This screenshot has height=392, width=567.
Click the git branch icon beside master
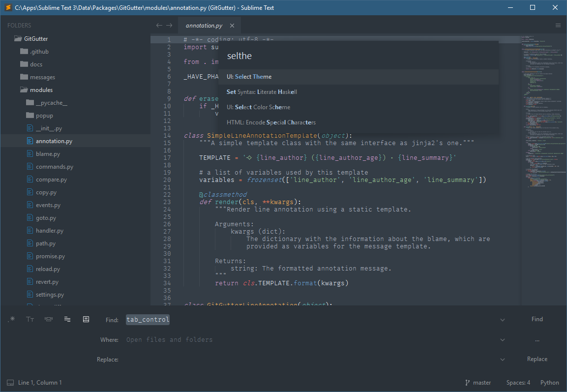(x=468, y=383)
